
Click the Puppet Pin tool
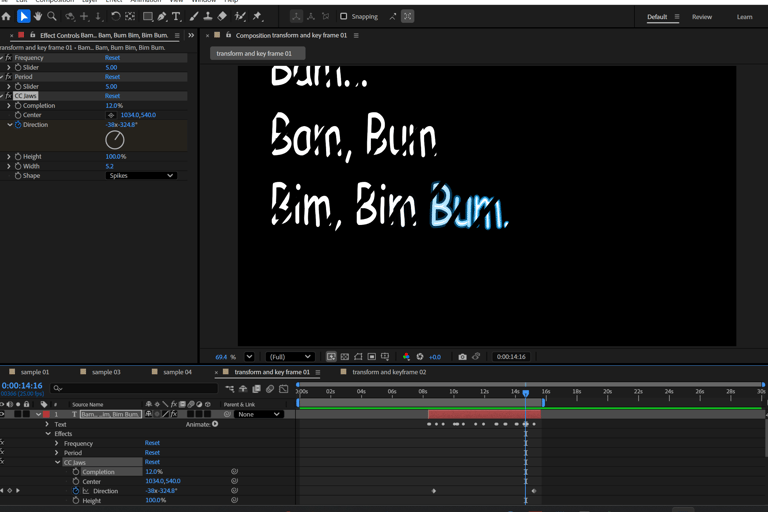[257, 16]
